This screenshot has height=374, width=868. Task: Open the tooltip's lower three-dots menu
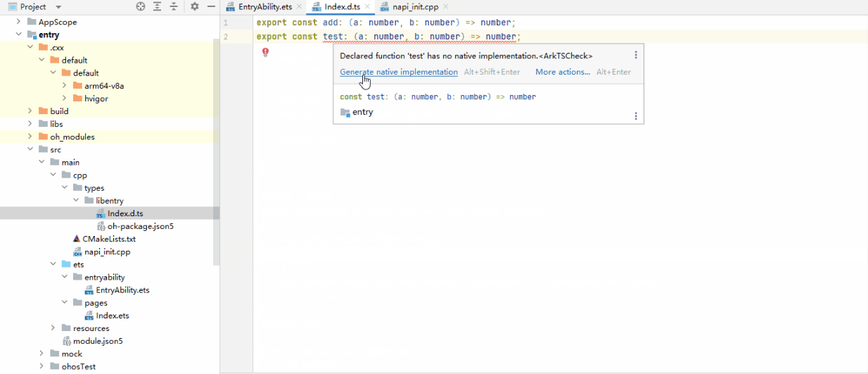636,116
